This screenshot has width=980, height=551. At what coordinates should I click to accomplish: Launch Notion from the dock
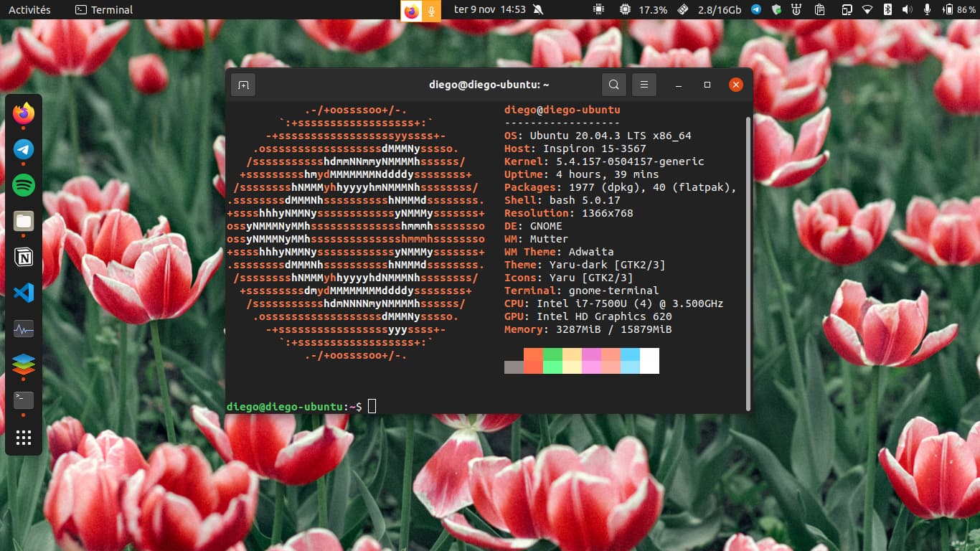click(24, 257)
